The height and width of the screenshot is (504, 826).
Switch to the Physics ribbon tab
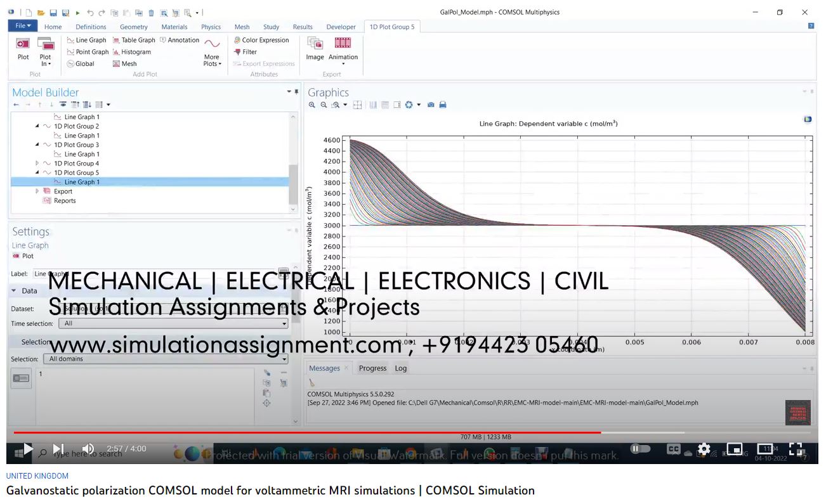[211, 27]
